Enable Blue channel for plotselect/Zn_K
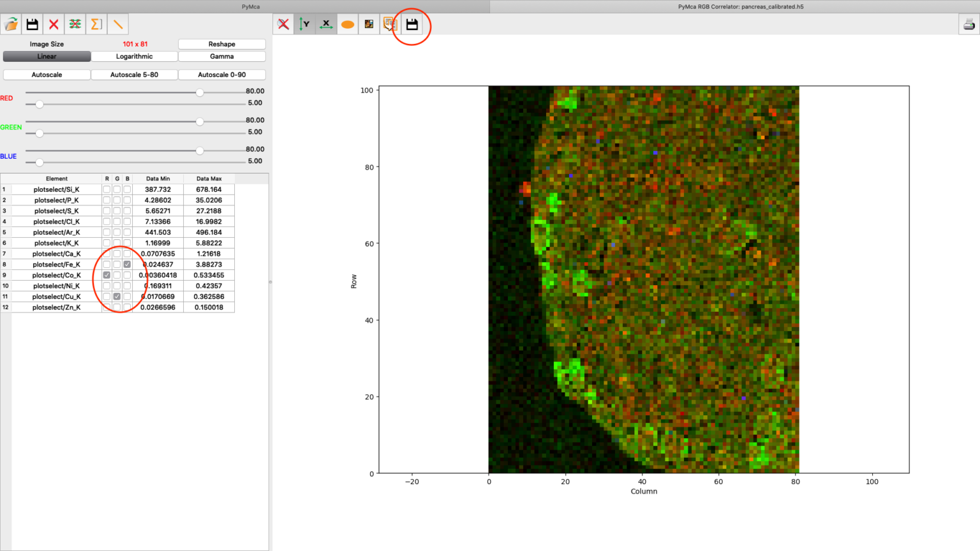Viewport: 980px width, 551px height. coord(127,307)
